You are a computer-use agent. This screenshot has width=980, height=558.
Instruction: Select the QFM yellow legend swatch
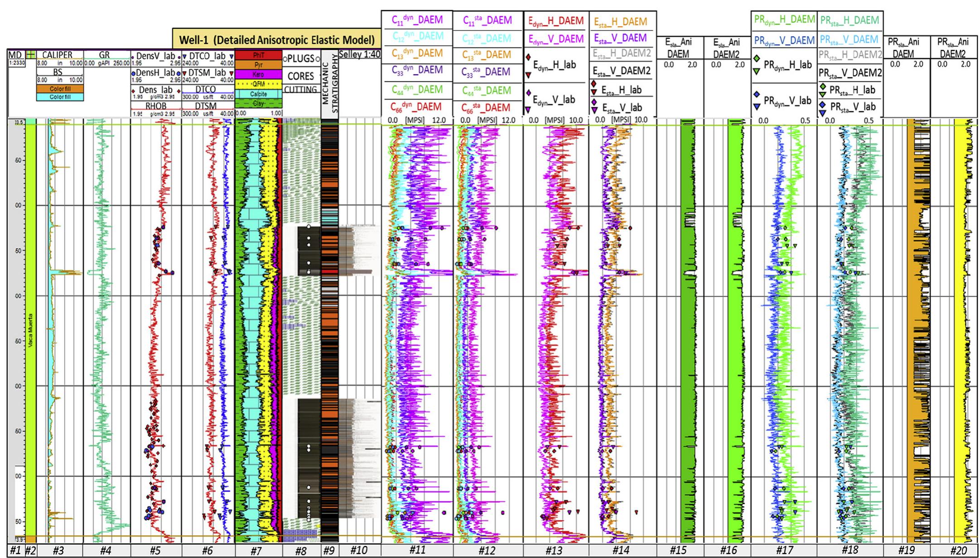point(258,84)
